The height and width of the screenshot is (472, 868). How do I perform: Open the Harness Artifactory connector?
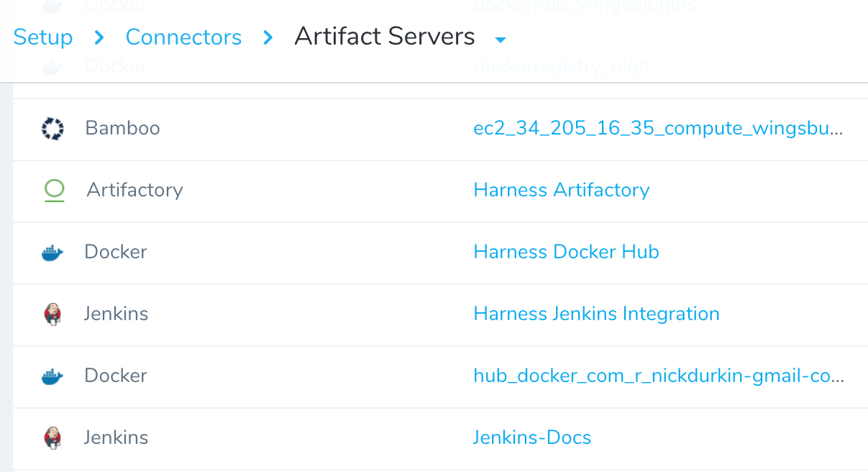[x=562, y=190]
